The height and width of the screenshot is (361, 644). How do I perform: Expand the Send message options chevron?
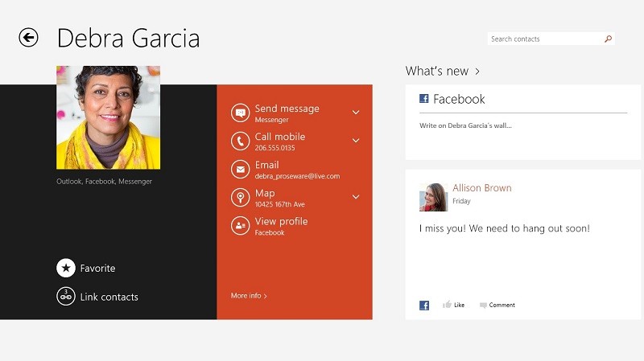coord(356,113)
